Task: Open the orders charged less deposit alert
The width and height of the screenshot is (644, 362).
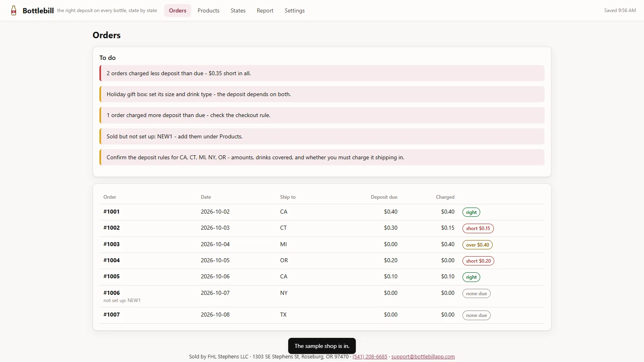Action: (322, 73)
